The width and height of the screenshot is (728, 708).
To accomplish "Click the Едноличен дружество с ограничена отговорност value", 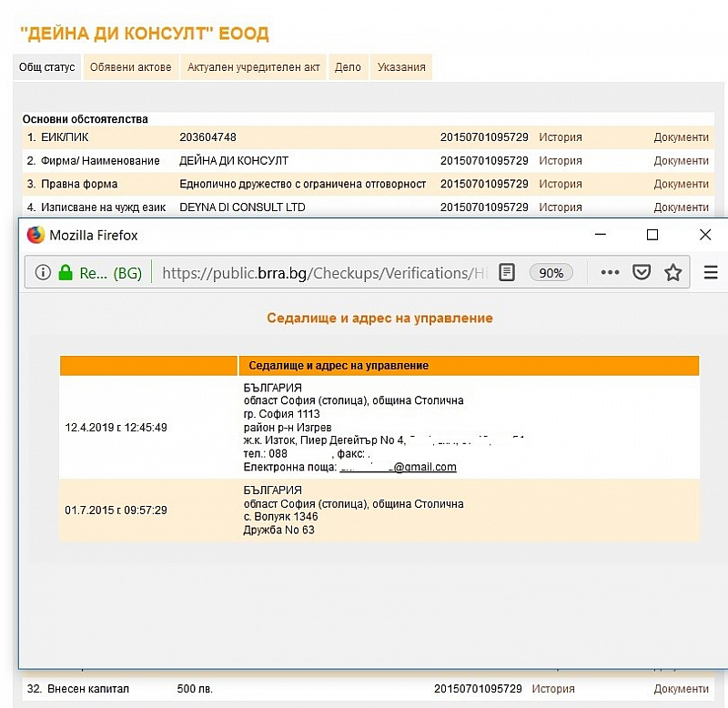I will click(303, 184).
